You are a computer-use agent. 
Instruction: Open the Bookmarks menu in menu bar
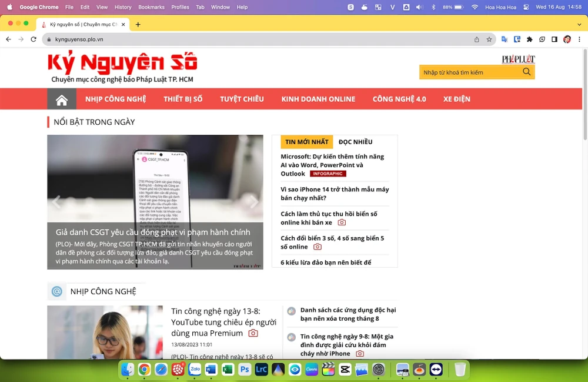pos(151,7)
